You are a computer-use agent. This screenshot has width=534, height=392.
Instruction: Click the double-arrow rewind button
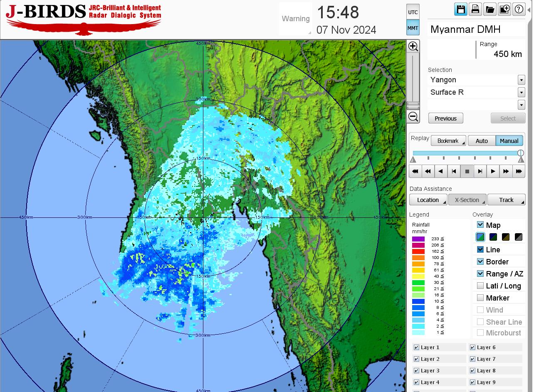tap(428, 171)
